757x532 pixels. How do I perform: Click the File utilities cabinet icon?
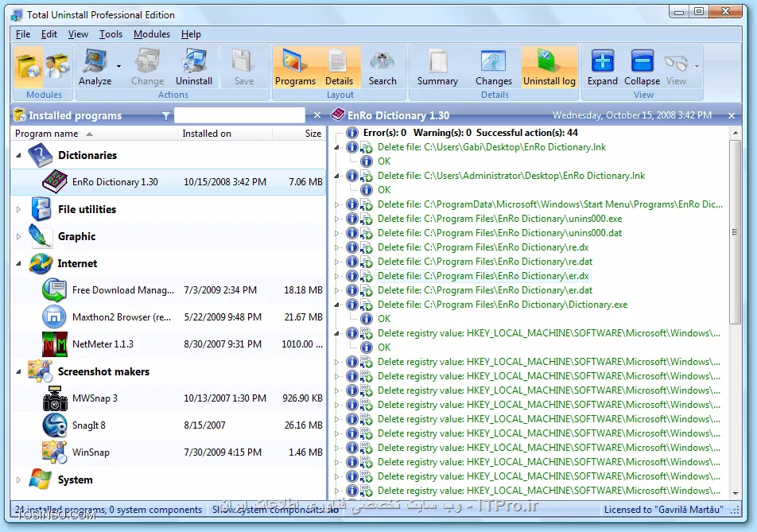[41, 209]
